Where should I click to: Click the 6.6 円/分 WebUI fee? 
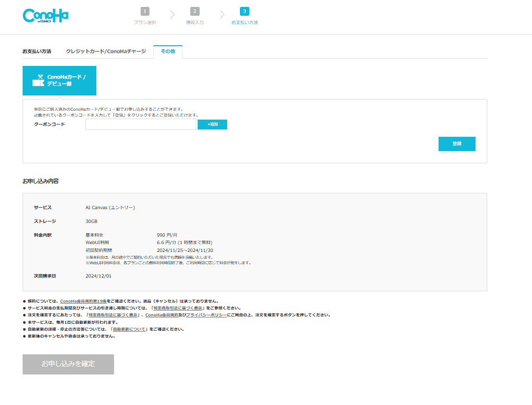[x=184, y=243]
